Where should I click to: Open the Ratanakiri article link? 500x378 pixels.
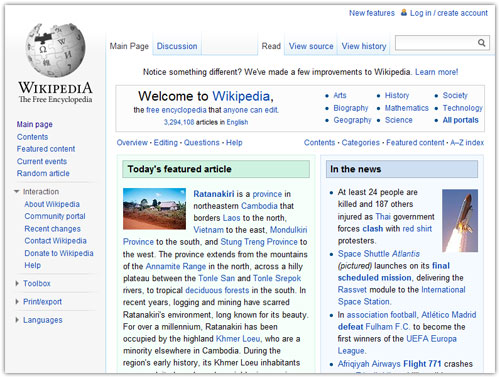click(x=214, y=194)
